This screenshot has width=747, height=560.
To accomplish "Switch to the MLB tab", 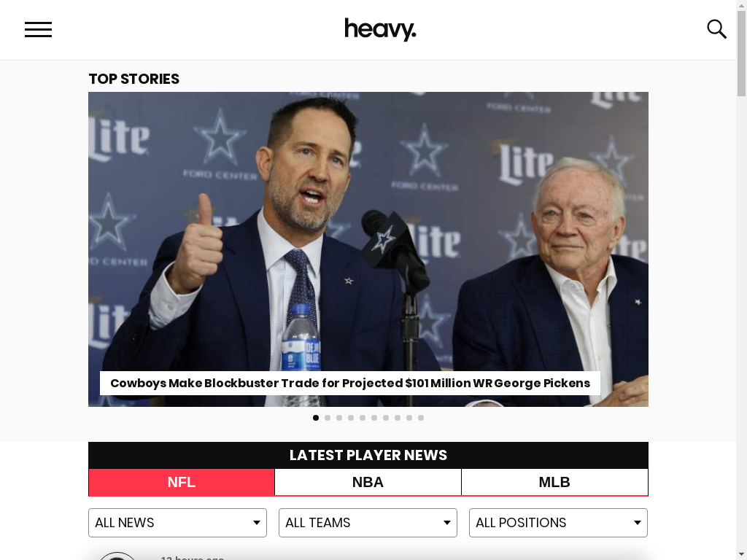I will point(554,482).
